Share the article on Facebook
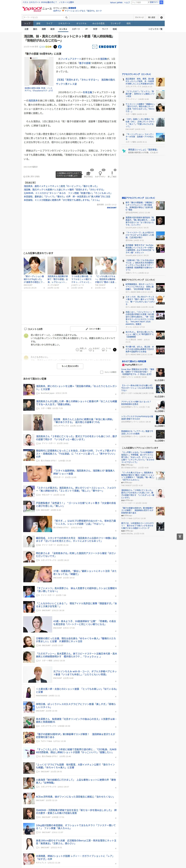This screenshot has width=186, height=868. click(60, 47)
